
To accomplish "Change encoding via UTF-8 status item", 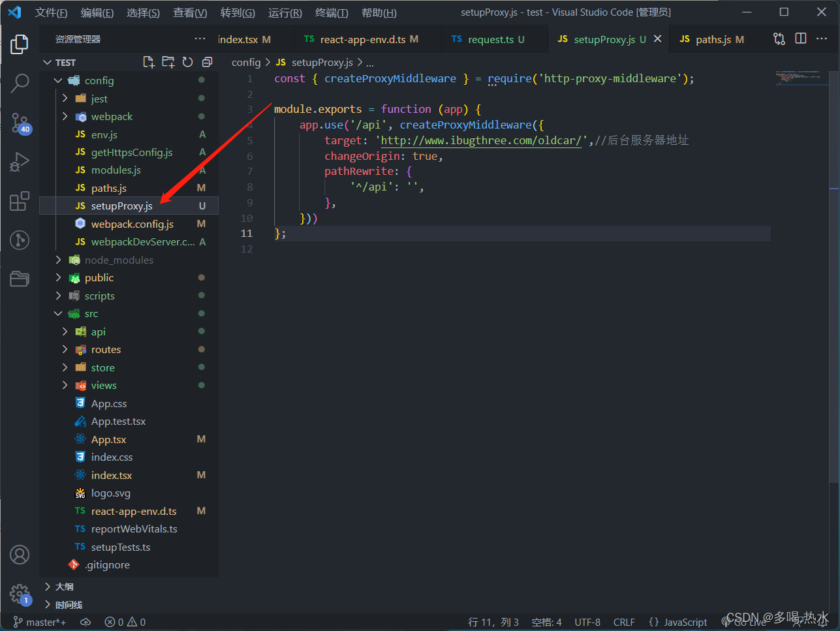I will click(587, 623).
